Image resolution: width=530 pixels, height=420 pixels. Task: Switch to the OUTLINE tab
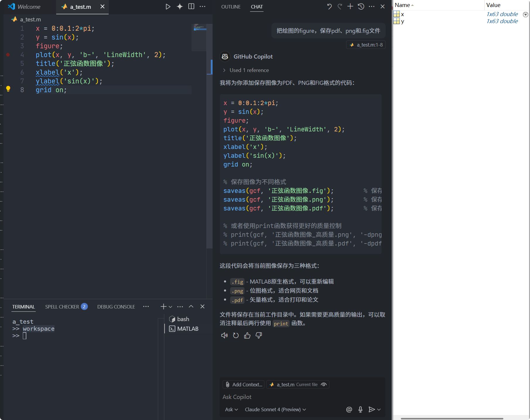(231, 6)
